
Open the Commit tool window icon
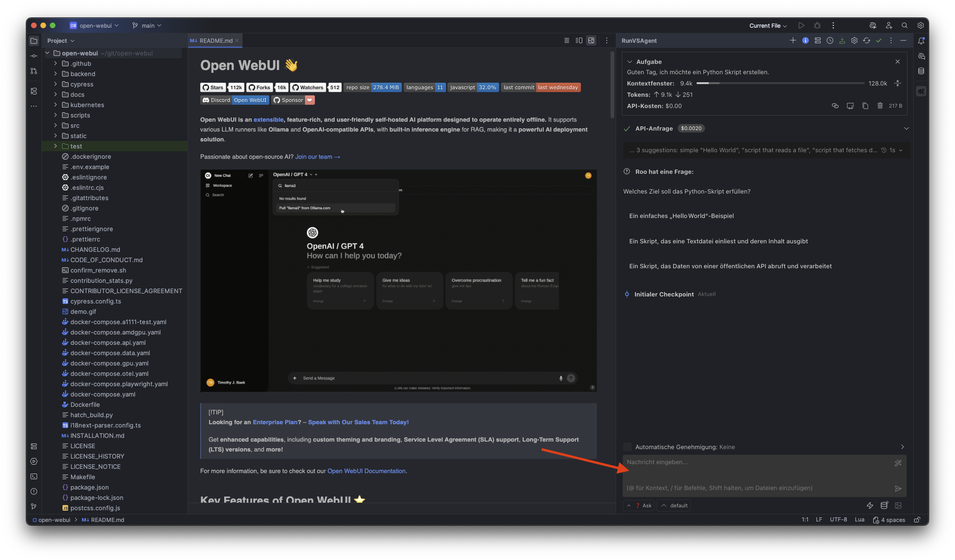34,56
